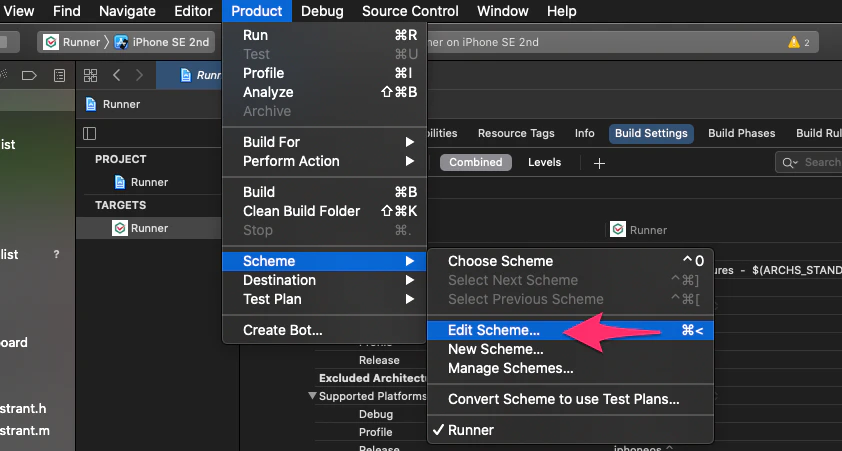Click Manage Schemes... in submenu

pyautogui.click(x=570, y=368)
